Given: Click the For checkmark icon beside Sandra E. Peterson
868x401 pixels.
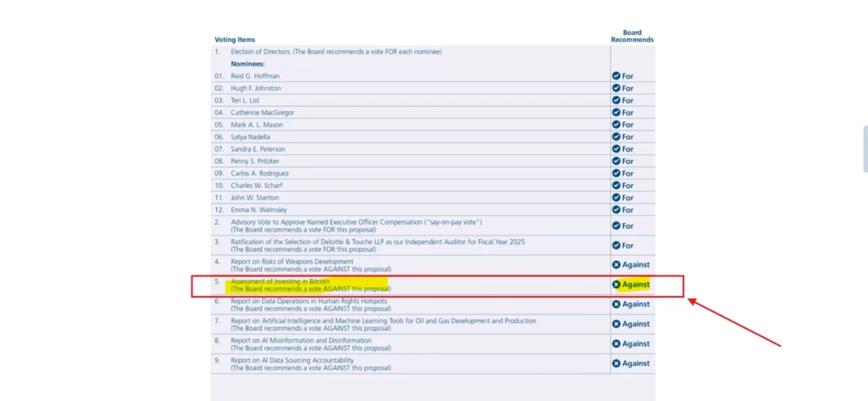Looking at the screenshot, I should pyautogui.click(x=615, y=149).
